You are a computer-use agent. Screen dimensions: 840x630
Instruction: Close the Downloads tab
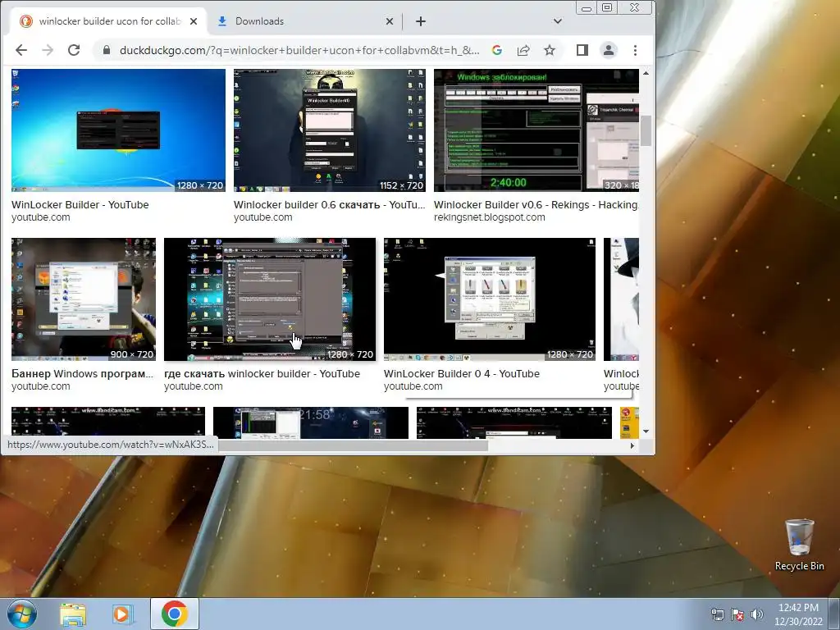tap(390, 21)
